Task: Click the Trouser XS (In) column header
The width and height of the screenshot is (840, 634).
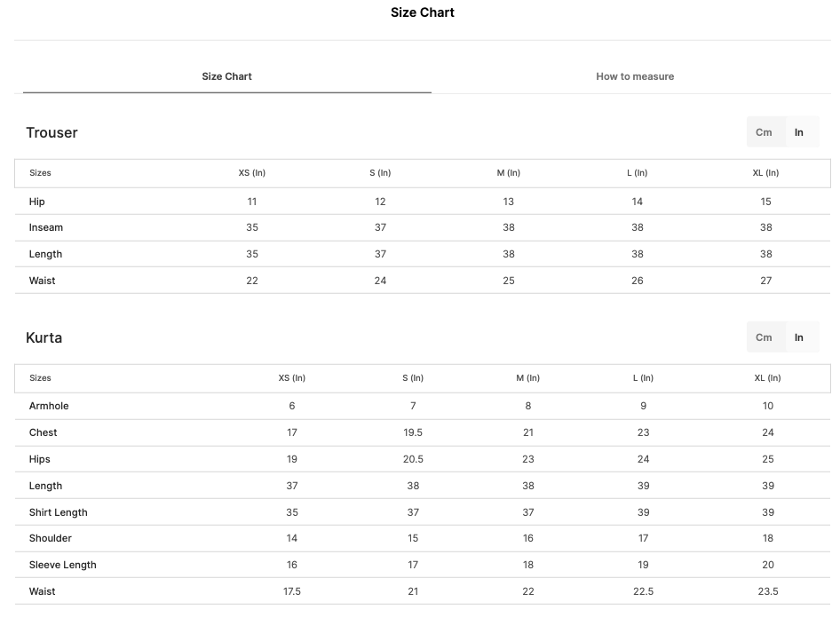Action: coord(252,173)
